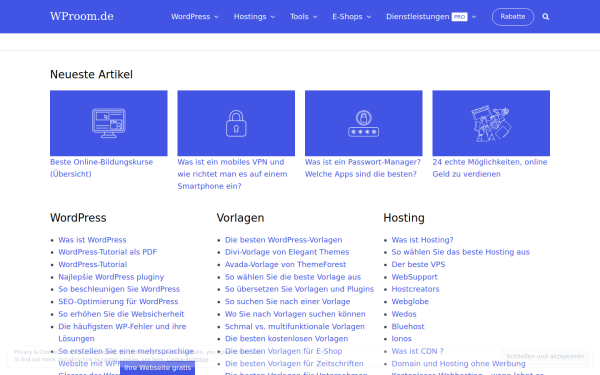600x375 pixels.
Task: Open Avada-Vorlage von ThemeForest link
Action: (x=285, y=264)
